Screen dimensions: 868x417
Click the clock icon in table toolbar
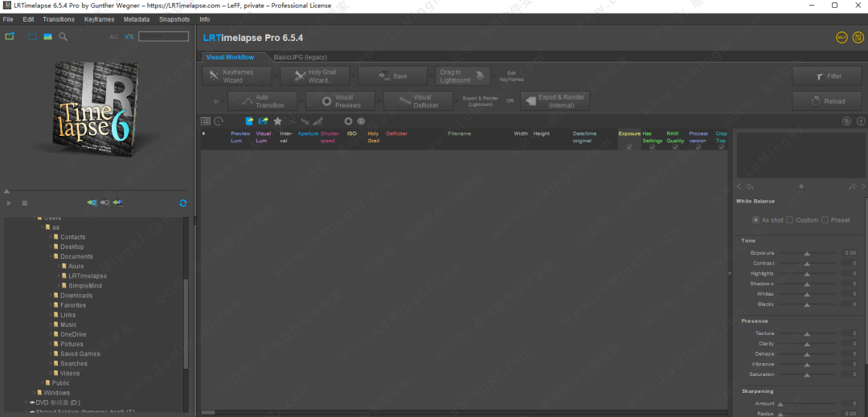point(218,121)
